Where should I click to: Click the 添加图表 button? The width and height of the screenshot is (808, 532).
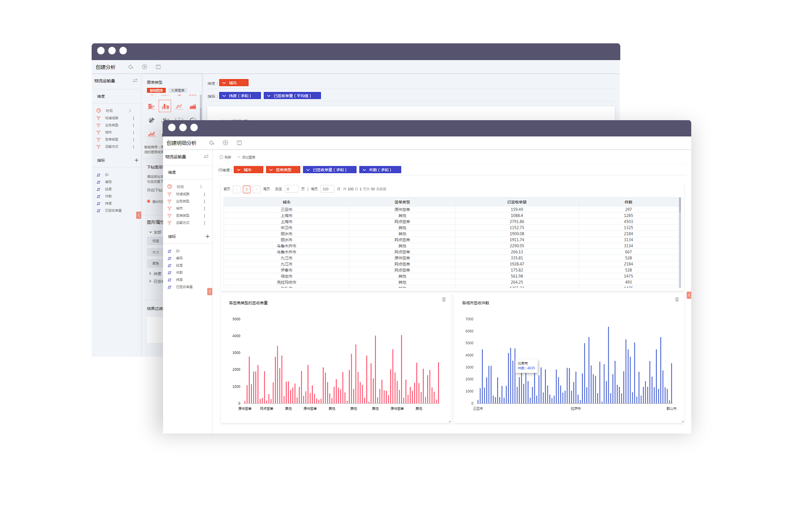tap(246, 157)
